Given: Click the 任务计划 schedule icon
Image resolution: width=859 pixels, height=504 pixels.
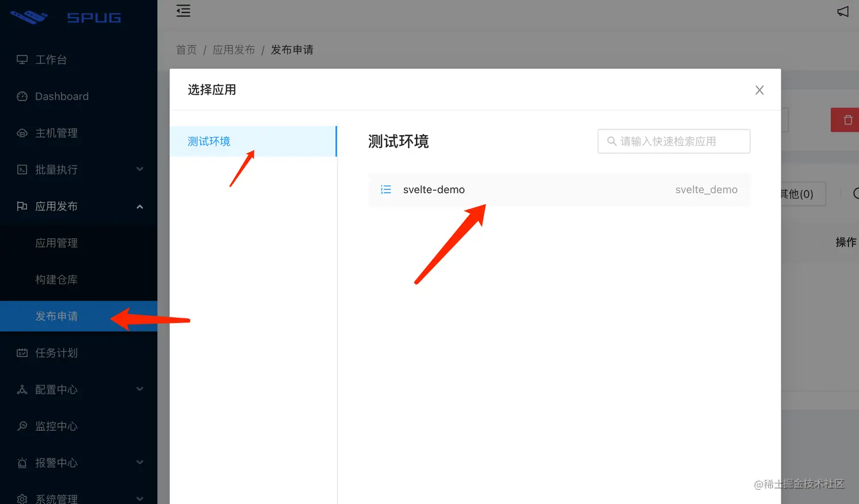Looking at the screenshot, I should (22, 353).
